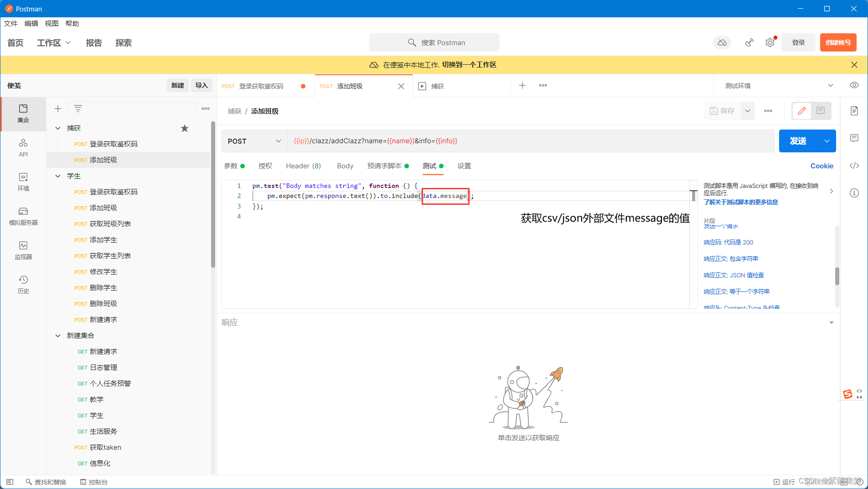The height and width of the screenshot is (489, 868).
Task: Open the POST method dropdown
Action: click(254, 141)
